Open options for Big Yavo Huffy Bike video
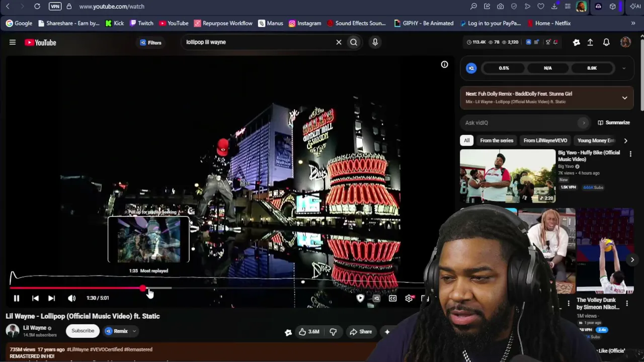The image size is (644, 362). (x=630, y=154)
